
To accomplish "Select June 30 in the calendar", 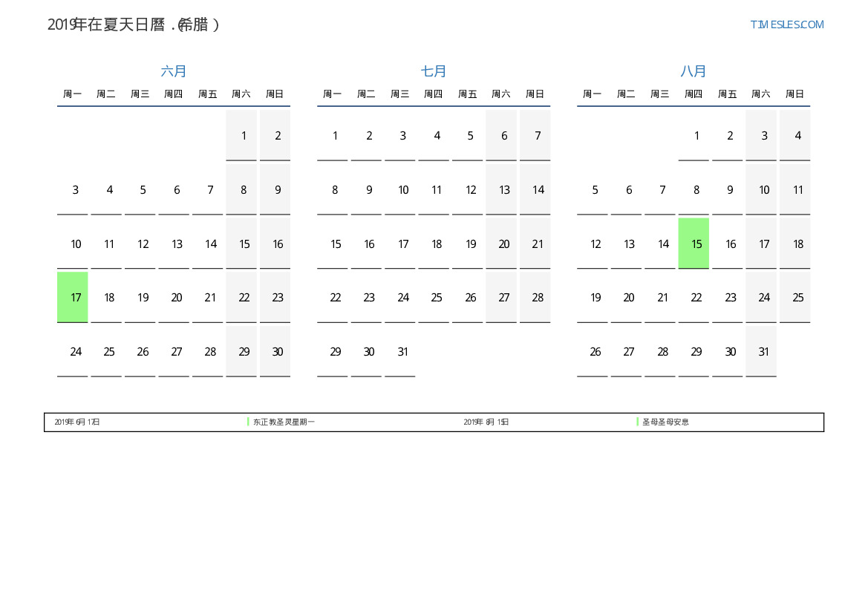I will click(275, 351).
